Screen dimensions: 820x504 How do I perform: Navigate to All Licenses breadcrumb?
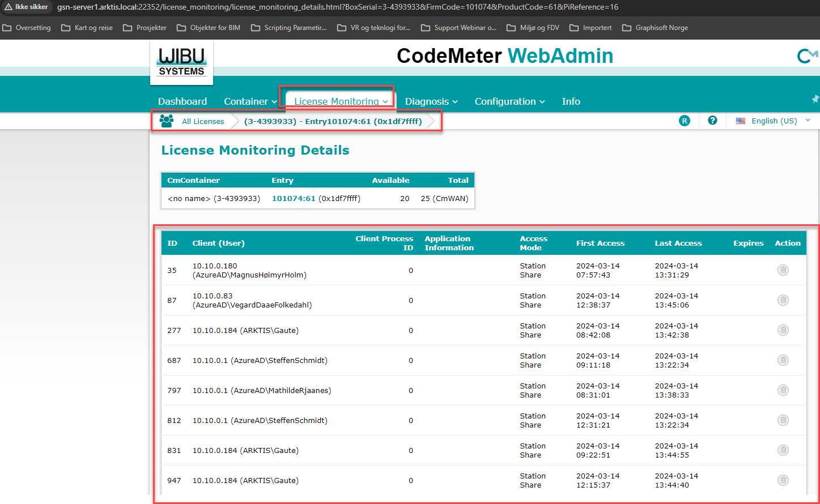pos(203,121)
